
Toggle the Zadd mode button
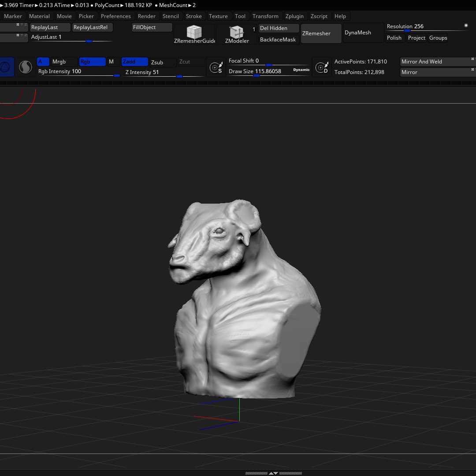134,62
